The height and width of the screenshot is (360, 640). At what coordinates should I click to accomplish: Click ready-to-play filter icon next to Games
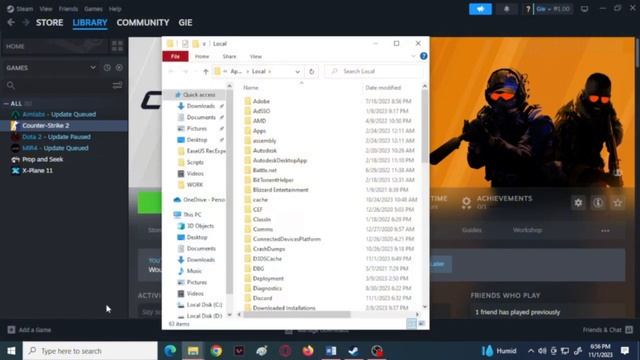point(119,68)
